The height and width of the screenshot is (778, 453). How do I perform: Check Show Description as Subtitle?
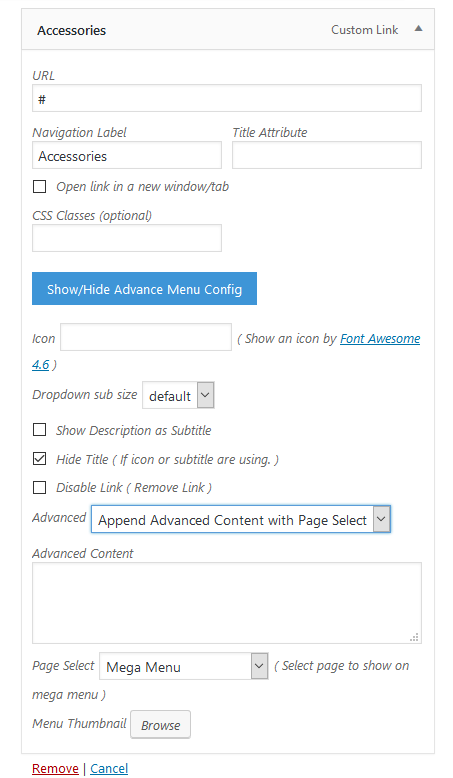pyautogui.click(x=39, y=430)
